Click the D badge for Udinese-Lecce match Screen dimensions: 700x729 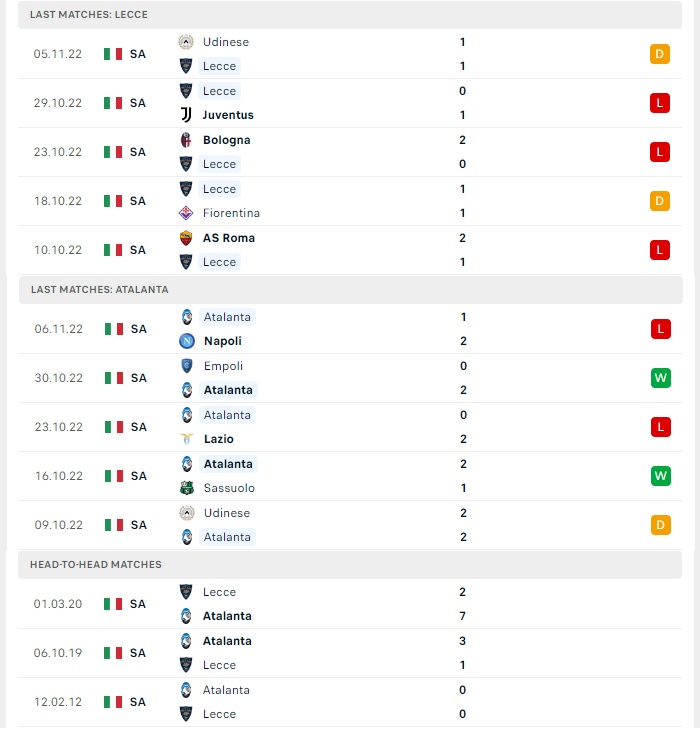click(660, 54)
